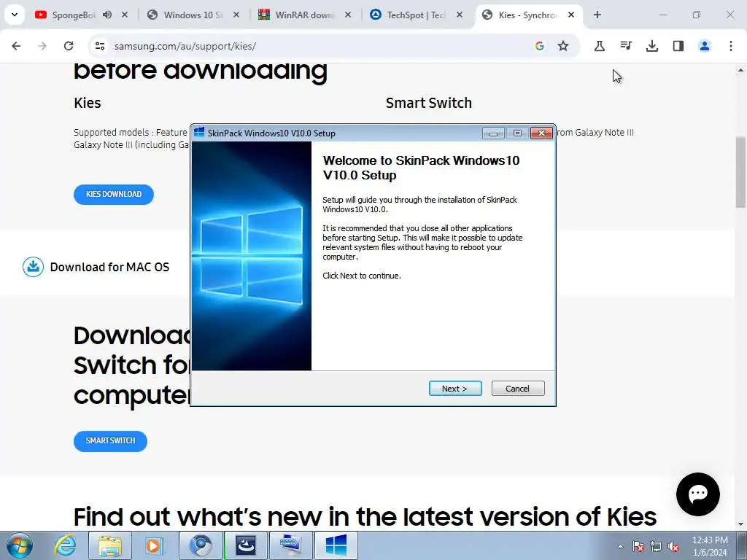This screenshot has height=560, width=747.
Task: Switch to Chrome taskbar icon
Action: tap(201, 545)
